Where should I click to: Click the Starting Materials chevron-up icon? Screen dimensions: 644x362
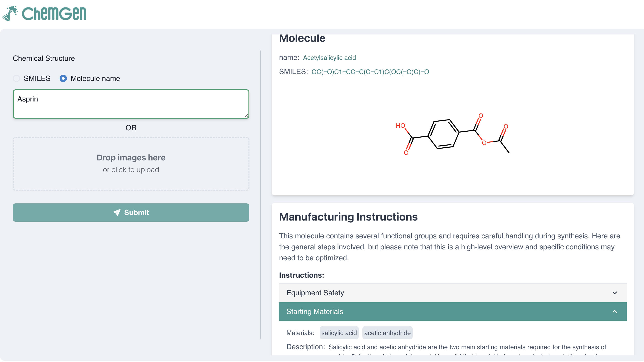pyautogui.click(x=615, y=311)
